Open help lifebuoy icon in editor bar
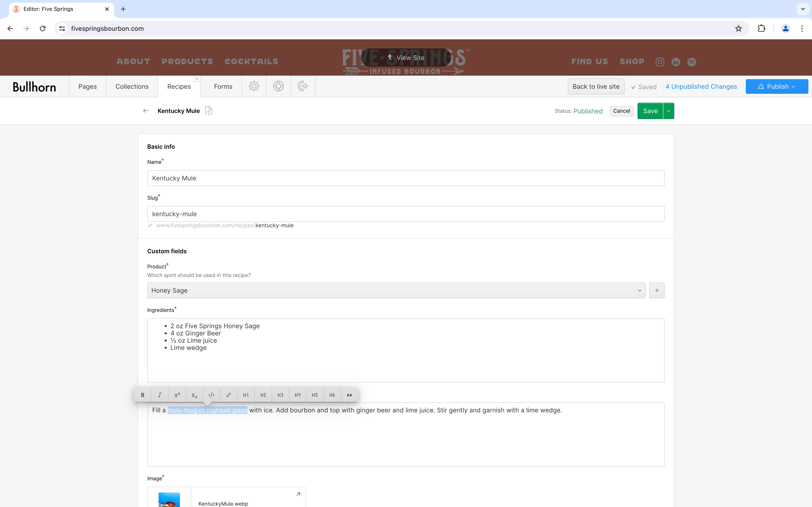812x507 pixels. coord(278,86)
